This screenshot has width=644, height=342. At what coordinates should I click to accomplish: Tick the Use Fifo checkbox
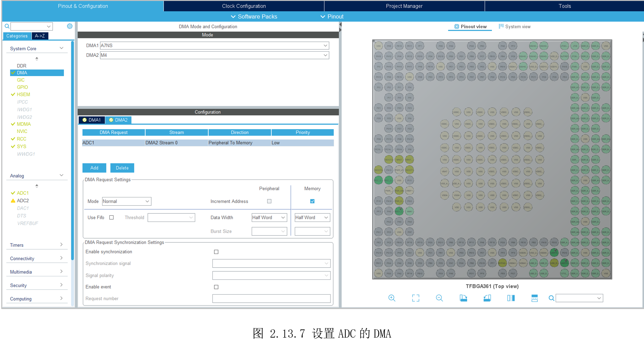coord(111,218)
